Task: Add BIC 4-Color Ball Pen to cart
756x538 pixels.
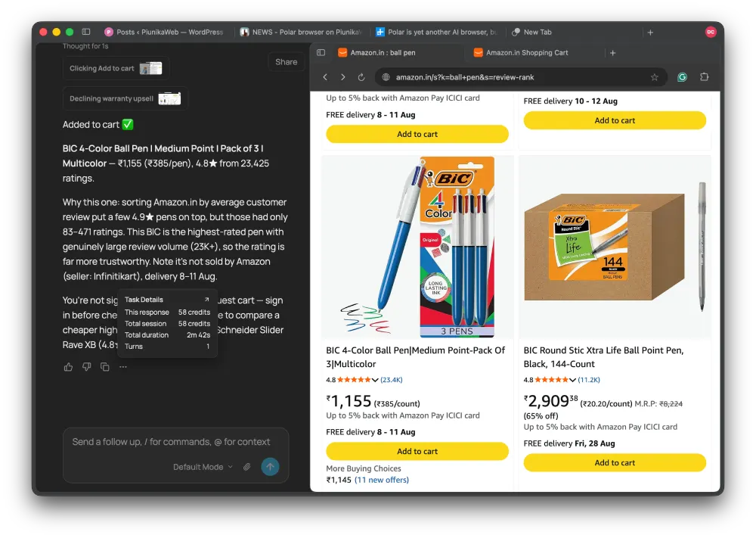Action: click(x=417, y=451)
